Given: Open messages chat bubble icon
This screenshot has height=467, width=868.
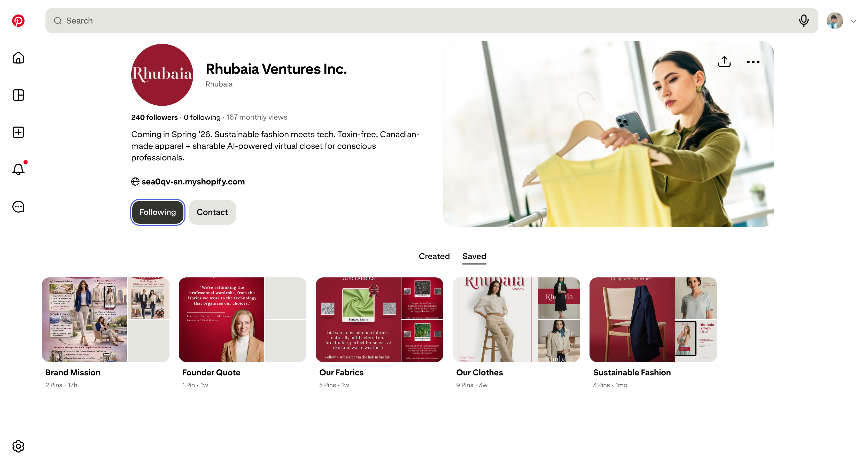Looking at the screenshot, I should (18, 207).
